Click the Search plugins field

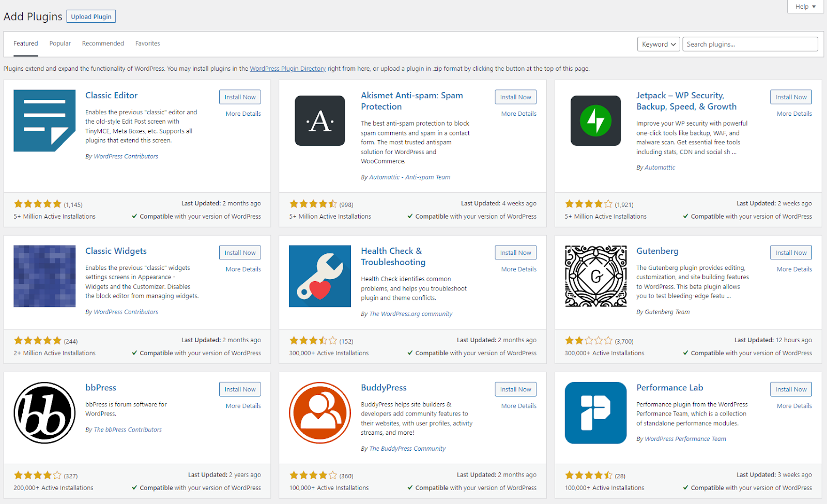(750, 44)
